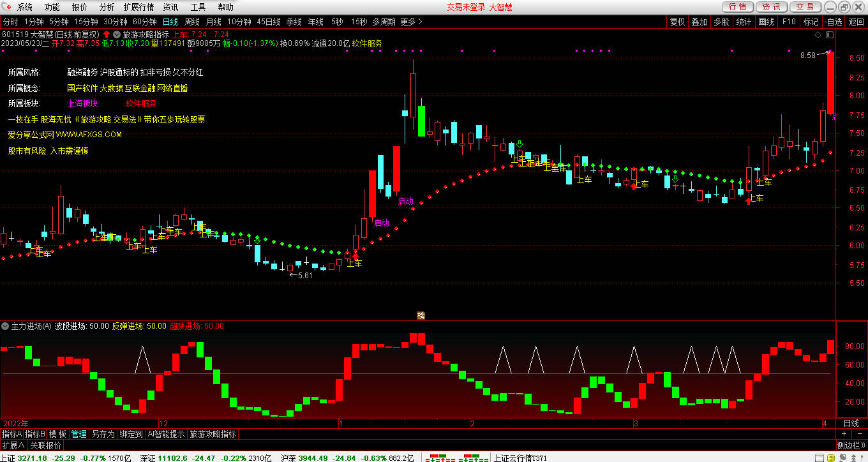
Task: Click the 榜 badge icon below the chart
Action: (421, 315)
